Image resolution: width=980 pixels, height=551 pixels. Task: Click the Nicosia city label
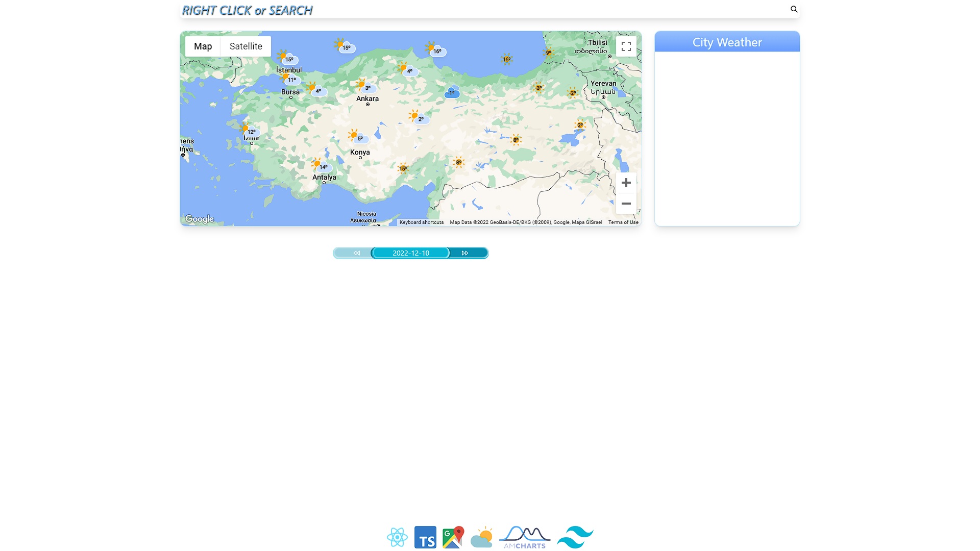pyautogui.click(x=366, y=214)
